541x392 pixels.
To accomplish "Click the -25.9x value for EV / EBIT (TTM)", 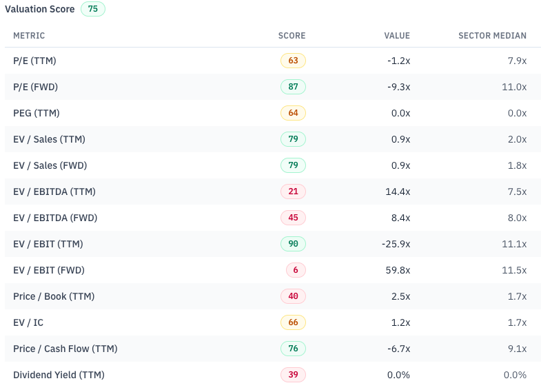I will (396, 245).
